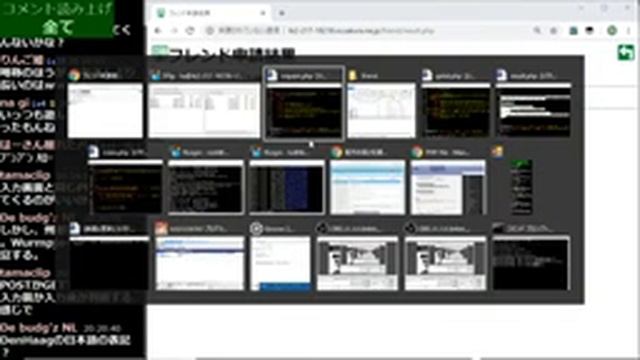The height and width of the screenshot is (360, 640).
Task: Click the magnifier zoom icon in address bar
Action: pos(537,31)
